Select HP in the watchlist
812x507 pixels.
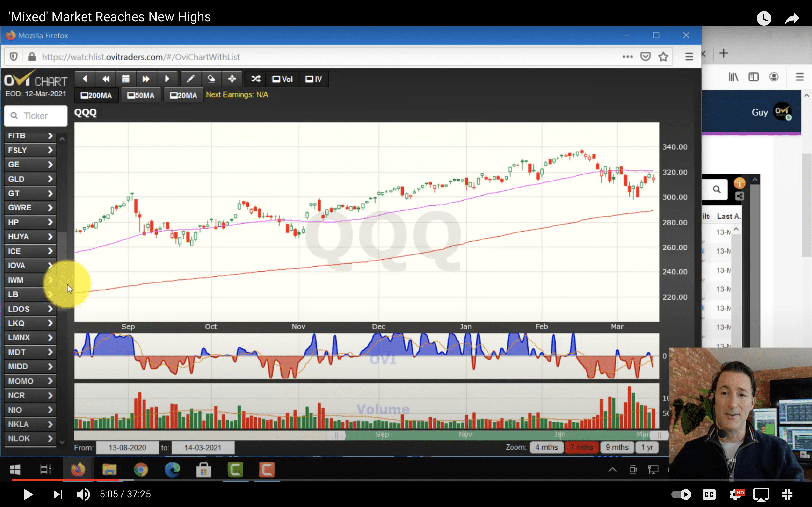coord(30,222)
